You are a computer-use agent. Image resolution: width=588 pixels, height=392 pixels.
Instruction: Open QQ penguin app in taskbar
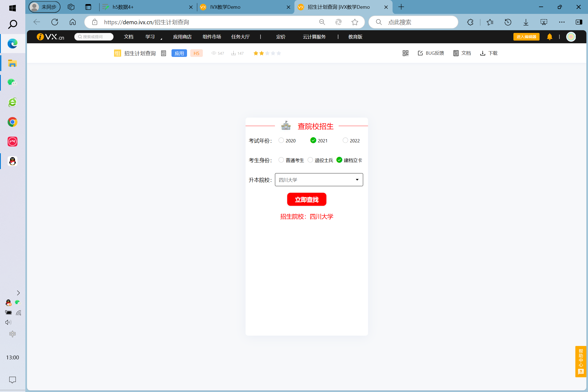click(13, 161)
